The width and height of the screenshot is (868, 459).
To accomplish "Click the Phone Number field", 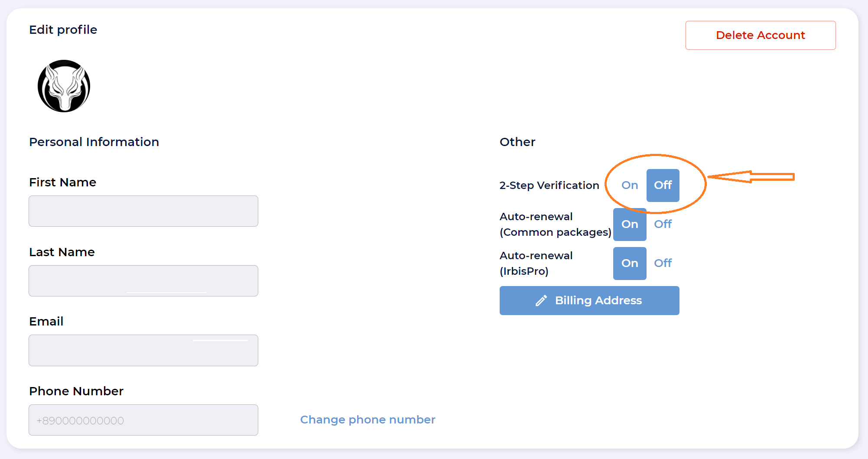I will 143,420.
